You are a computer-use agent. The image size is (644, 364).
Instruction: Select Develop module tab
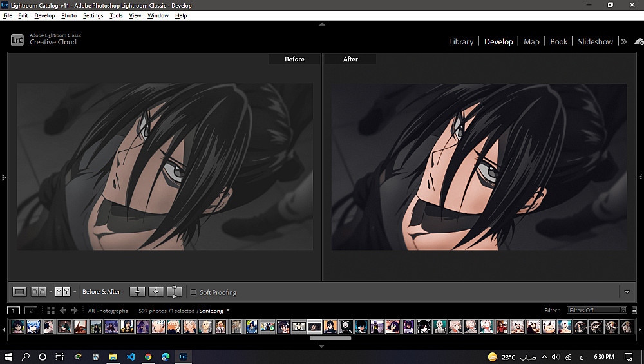tap(498, 41)
